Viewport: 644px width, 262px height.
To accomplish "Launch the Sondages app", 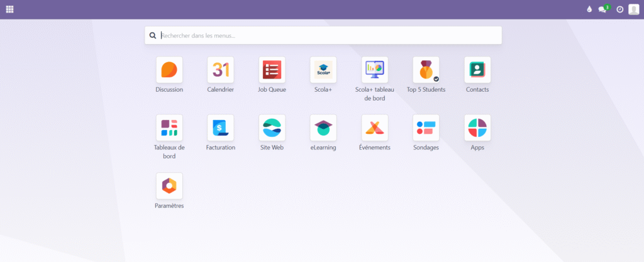I will pyautogui.click(x=426, y=128).
